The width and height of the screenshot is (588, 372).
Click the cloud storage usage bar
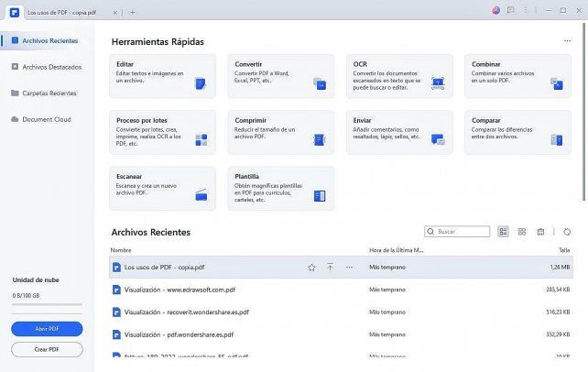[x=47, y=305]
